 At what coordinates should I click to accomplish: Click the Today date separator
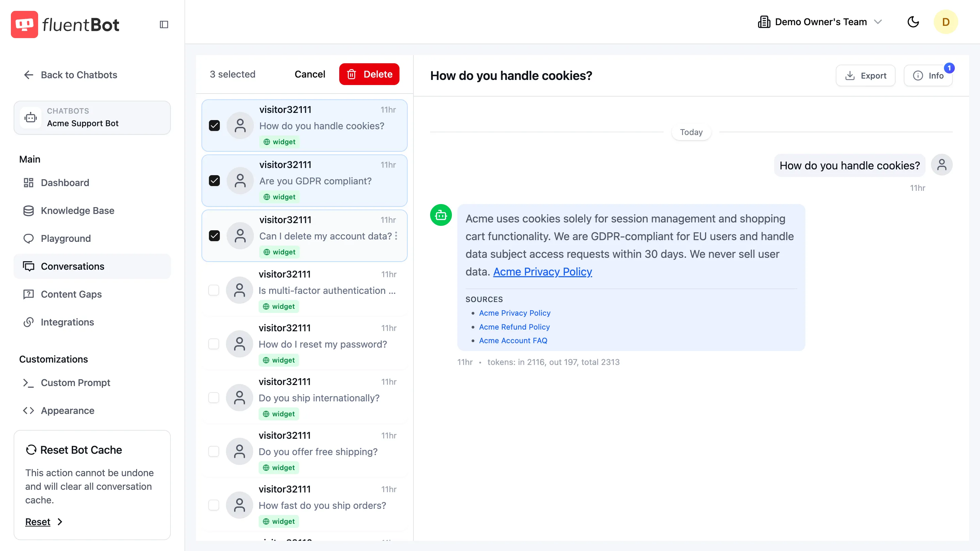tap(691, 132)
